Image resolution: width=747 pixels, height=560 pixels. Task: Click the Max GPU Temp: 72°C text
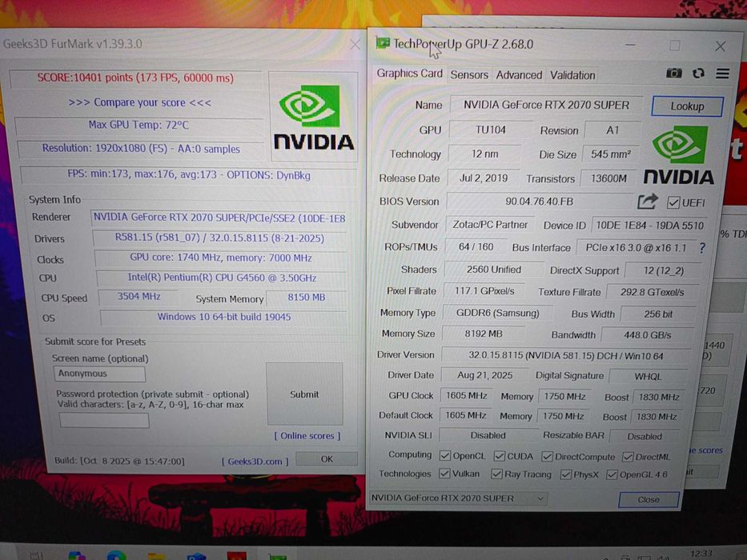pyautogui.click(x=139, y=126)
